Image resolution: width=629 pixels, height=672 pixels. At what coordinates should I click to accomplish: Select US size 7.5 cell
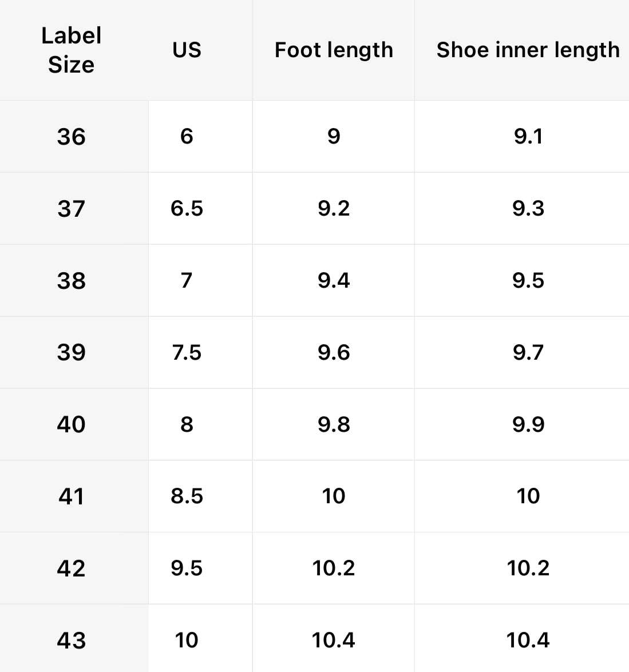(x=187, y=352)
